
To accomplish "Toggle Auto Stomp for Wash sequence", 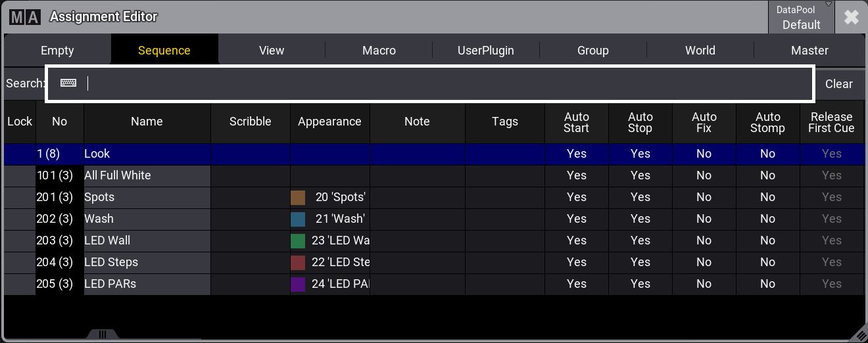I will [767, 219].
